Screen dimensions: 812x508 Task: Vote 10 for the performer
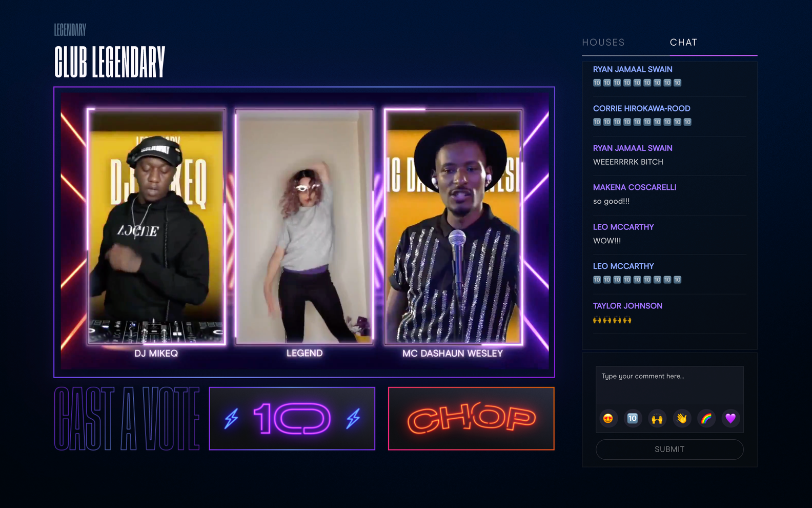(x=292, y=419)
